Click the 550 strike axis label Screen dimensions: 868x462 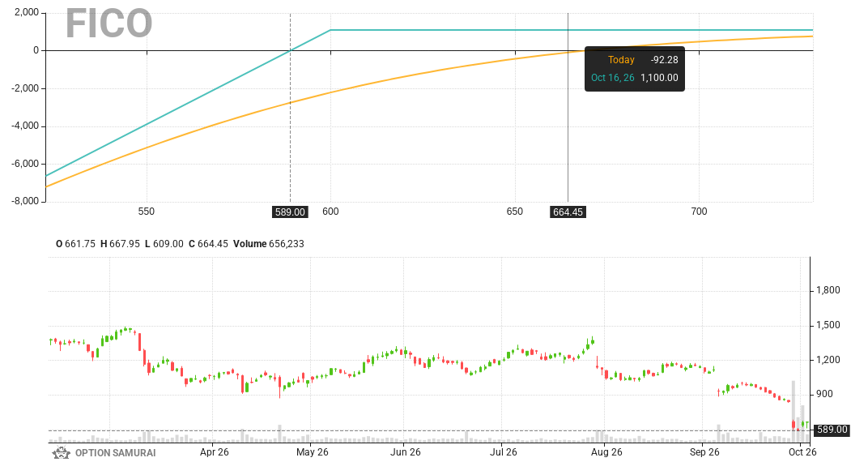click(146, 212)
